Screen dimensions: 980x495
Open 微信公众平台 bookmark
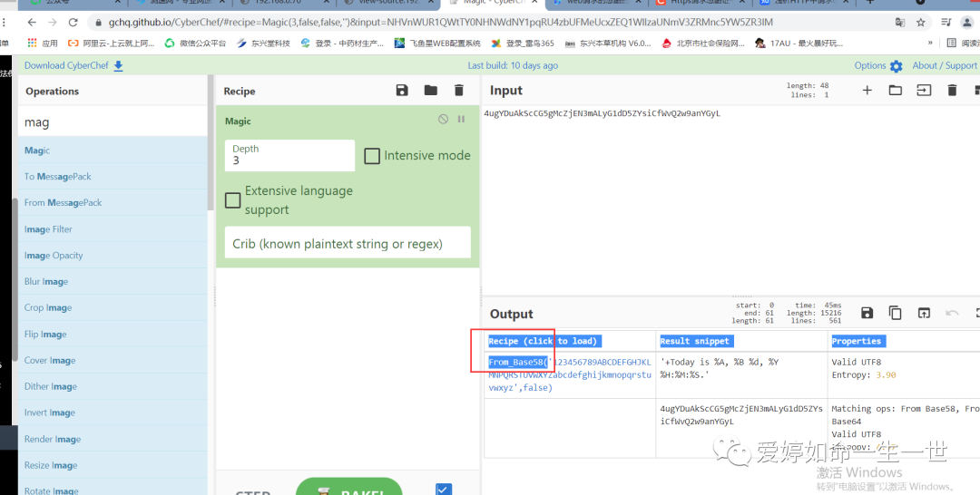(x=195, y=44)
